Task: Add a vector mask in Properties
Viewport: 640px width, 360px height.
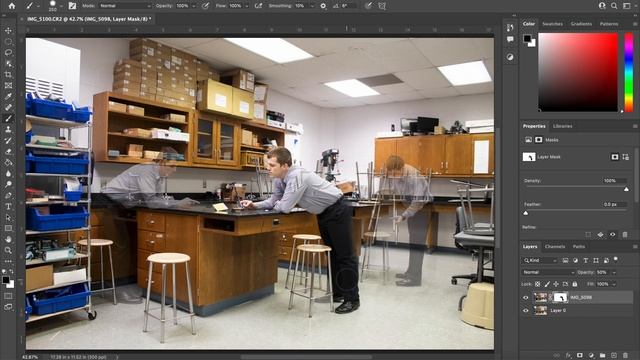Action: click(626, 157)
